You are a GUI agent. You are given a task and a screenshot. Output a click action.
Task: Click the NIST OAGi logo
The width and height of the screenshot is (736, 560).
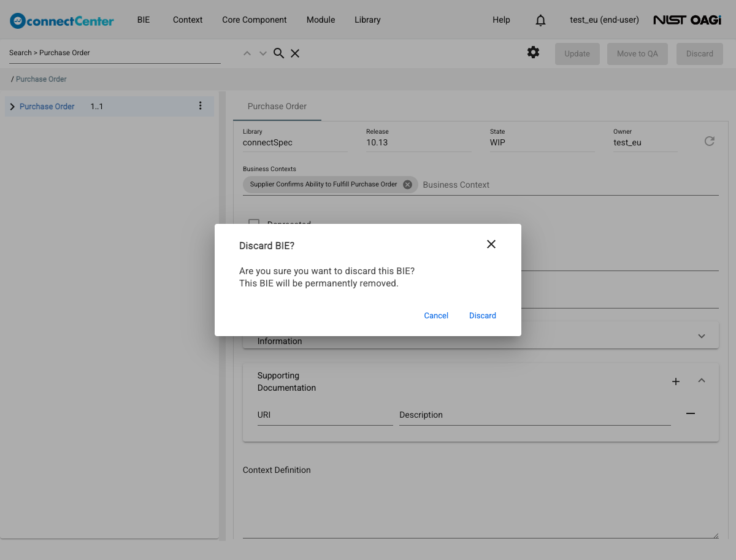click(687, 20)
